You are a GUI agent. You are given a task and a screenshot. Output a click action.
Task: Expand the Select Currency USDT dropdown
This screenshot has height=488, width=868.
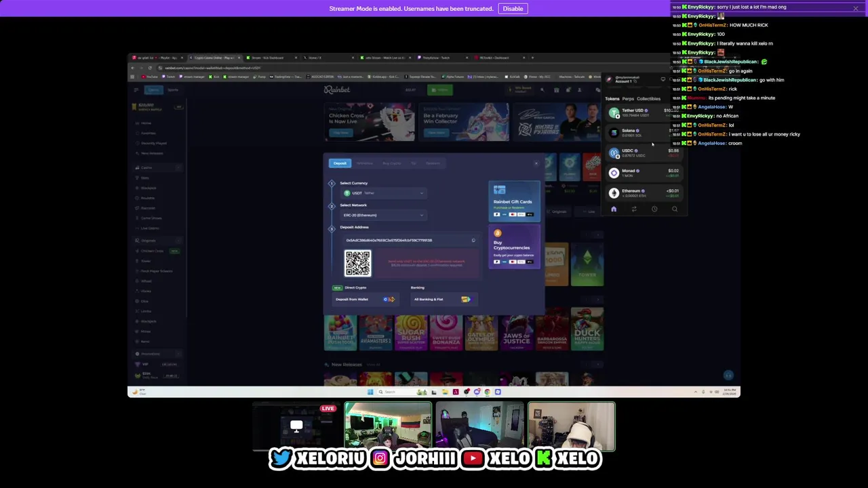[382, 193]
